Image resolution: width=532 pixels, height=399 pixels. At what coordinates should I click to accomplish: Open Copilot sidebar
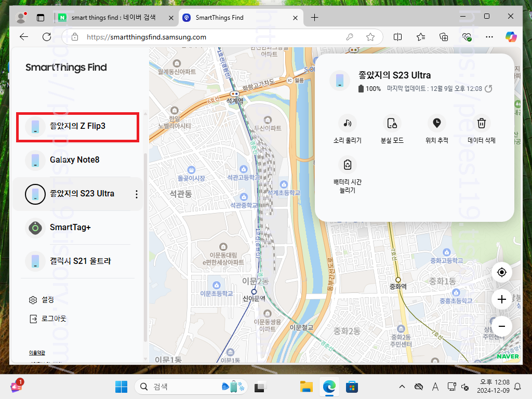point(511,37)
